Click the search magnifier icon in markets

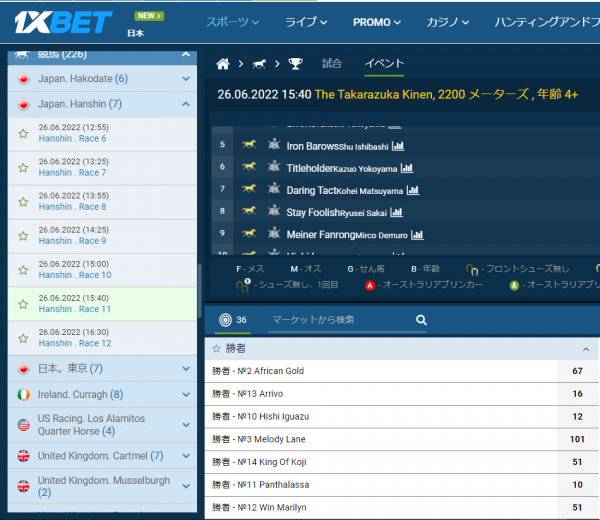(421, 320)
